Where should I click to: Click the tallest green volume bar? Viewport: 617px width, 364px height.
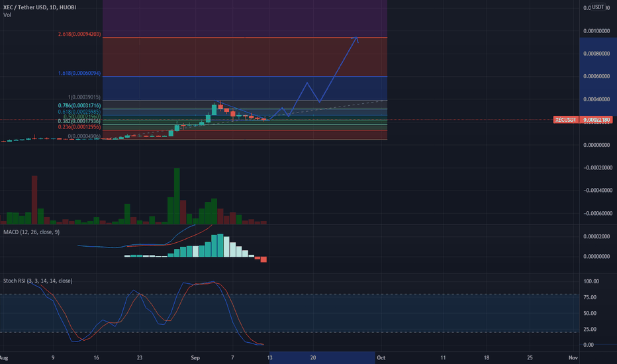(x=177, y=196)
